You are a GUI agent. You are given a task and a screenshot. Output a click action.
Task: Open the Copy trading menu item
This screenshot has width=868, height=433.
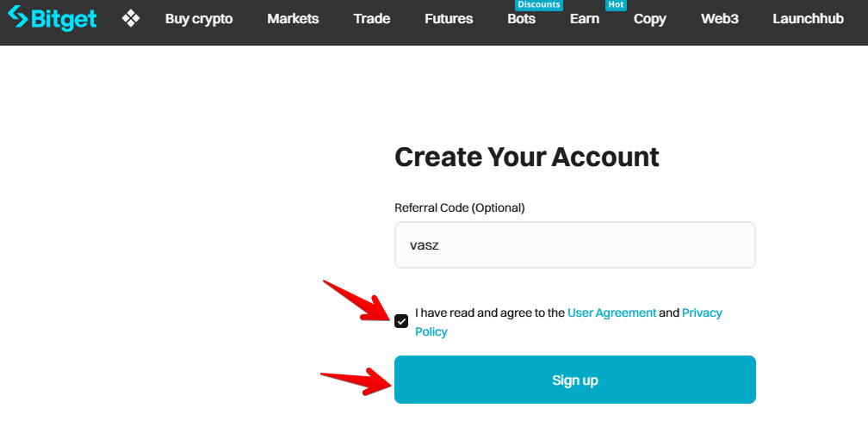click(650, 19)
